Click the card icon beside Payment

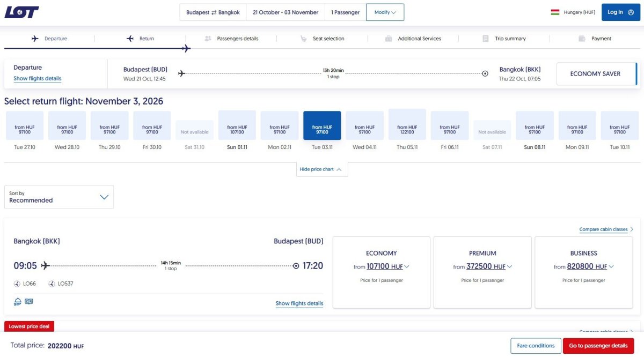pyautogui.click(x=582, y=39)
